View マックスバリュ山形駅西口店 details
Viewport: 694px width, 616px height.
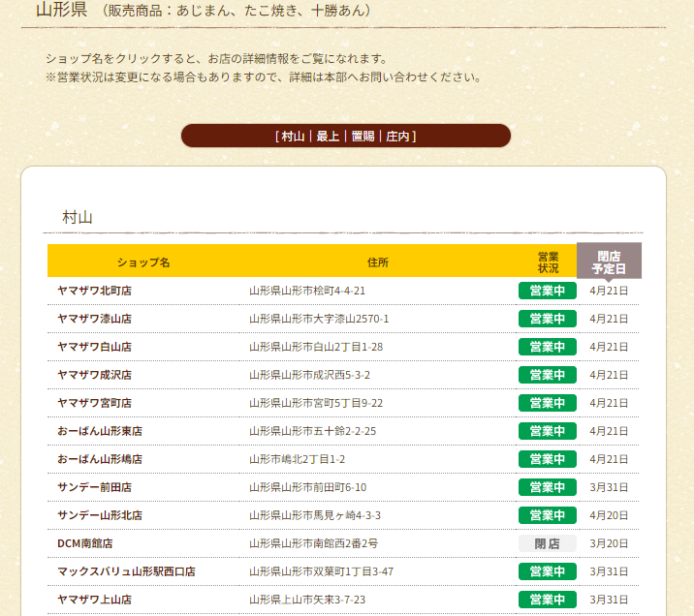point(126,571)
